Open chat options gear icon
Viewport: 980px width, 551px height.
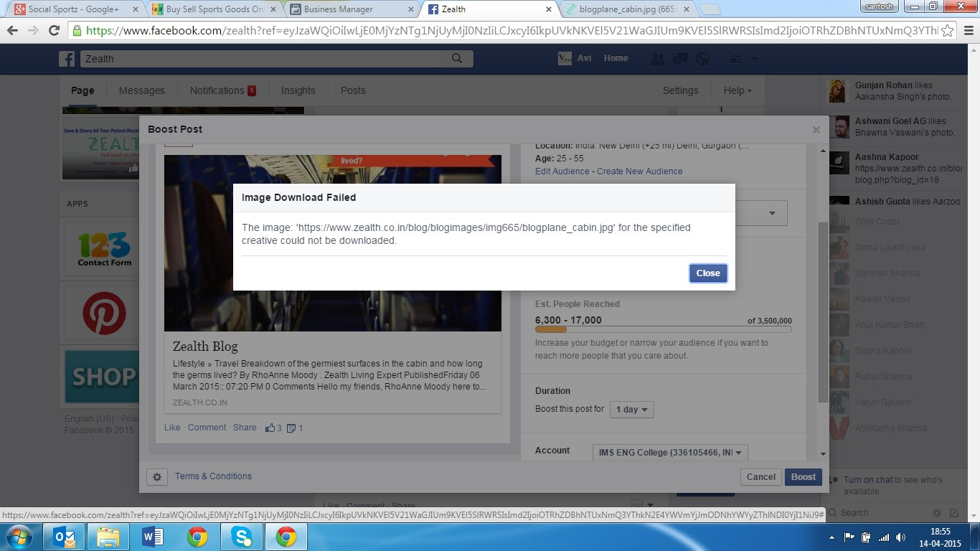936,513
